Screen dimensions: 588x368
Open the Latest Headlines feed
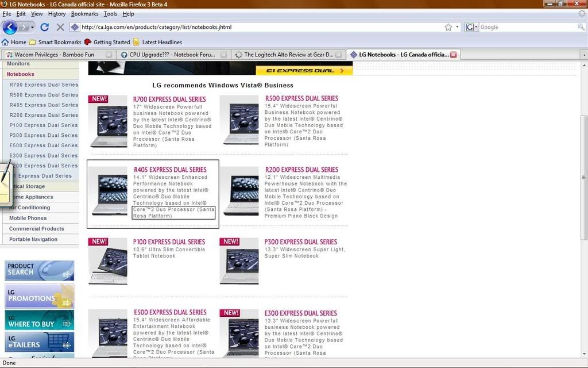click(157, 42)
